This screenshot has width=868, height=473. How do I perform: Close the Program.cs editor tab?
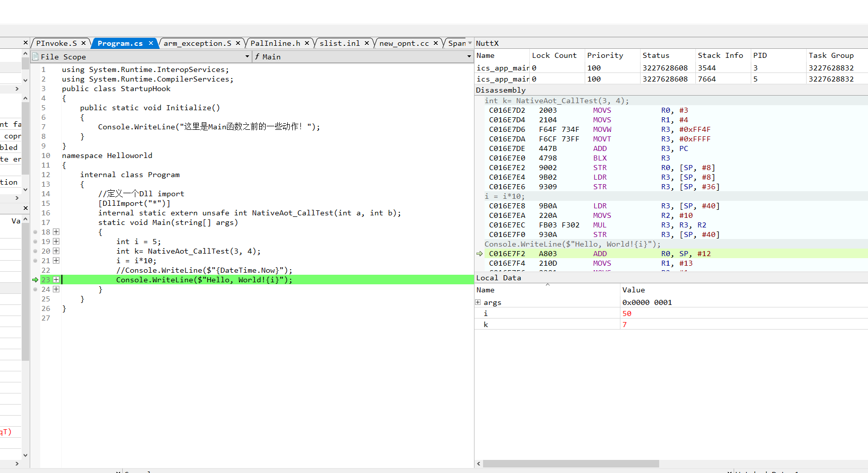(x=150, y=43)
